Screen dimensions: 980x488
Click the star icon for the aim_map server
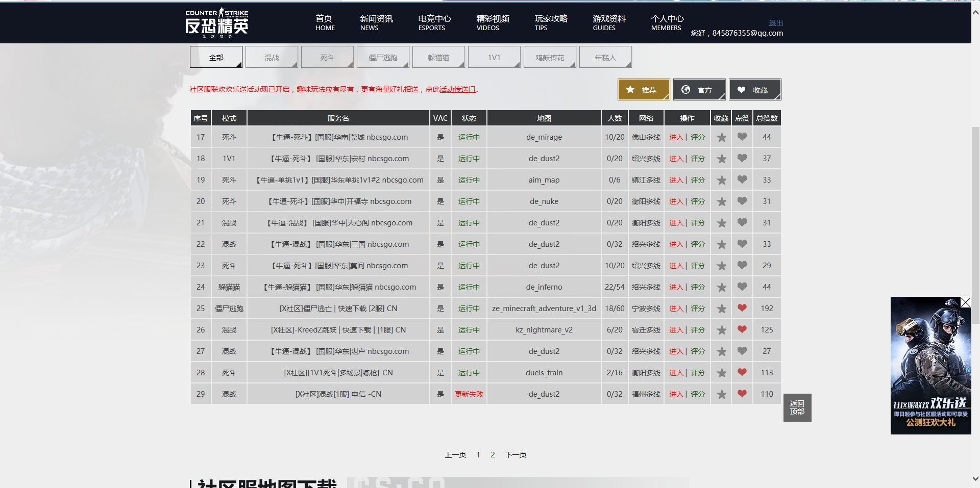coord(721,179)
